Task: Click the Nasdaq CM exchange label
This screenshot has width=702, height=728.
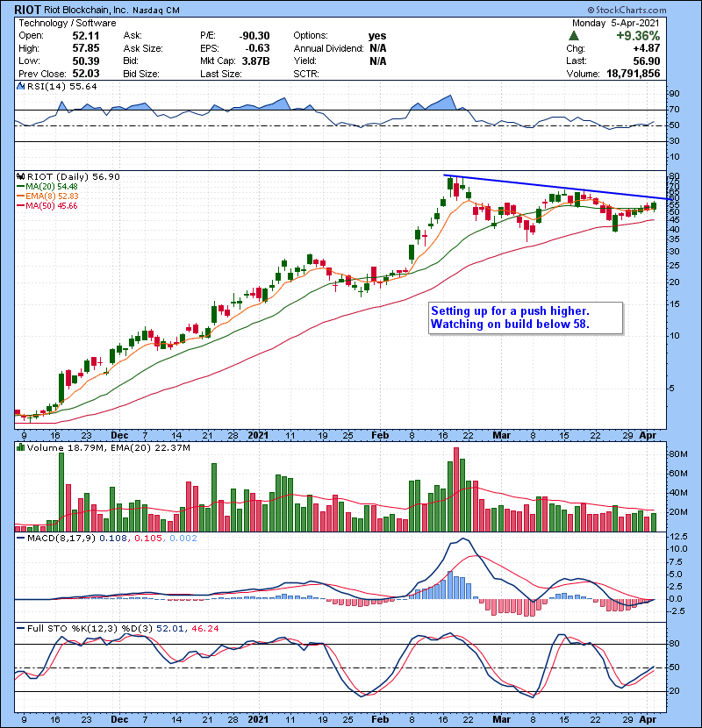Action: coord(156,11)
